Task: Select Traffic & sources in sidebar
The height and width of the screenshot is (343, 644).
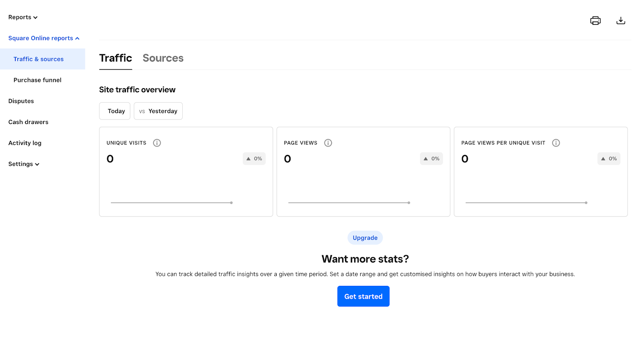Action: [x=43, y=59]
